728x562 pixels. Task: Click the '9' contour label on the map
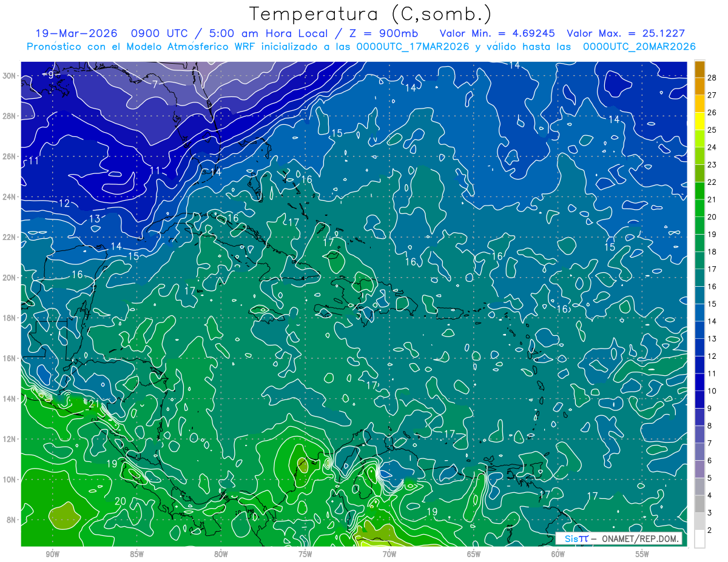point(51,74)
